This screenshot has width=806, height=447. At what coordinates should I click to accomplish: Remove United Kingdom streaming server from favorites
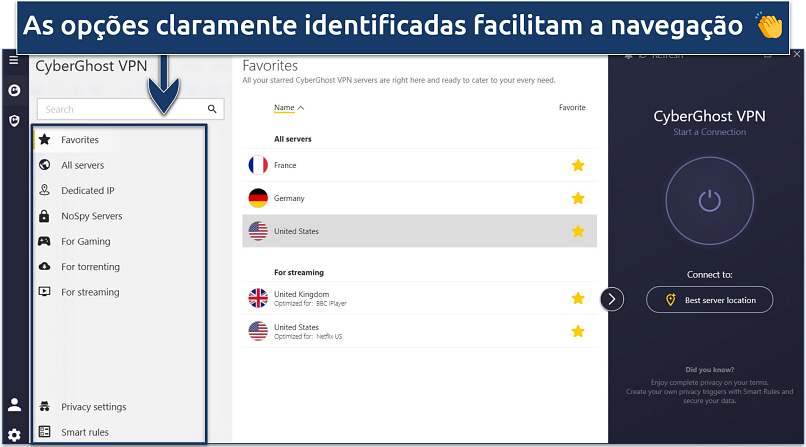click(x=577, y=298)
